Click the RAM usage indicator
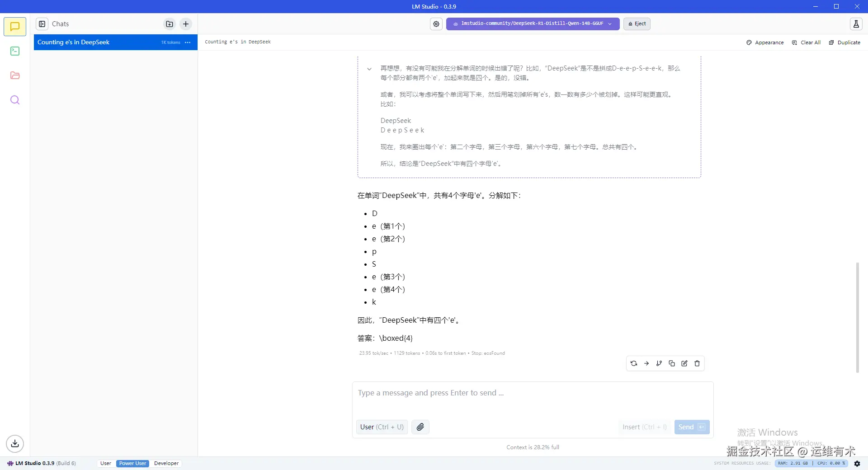Viewport: 868px width, 470px height. point(793,463)
